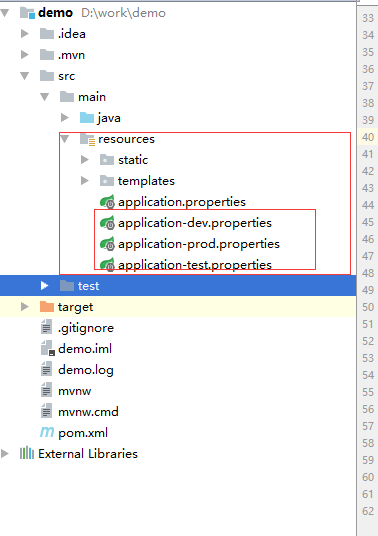Click the Spring leaf icon of application.properties

click(x=107, y=202)
